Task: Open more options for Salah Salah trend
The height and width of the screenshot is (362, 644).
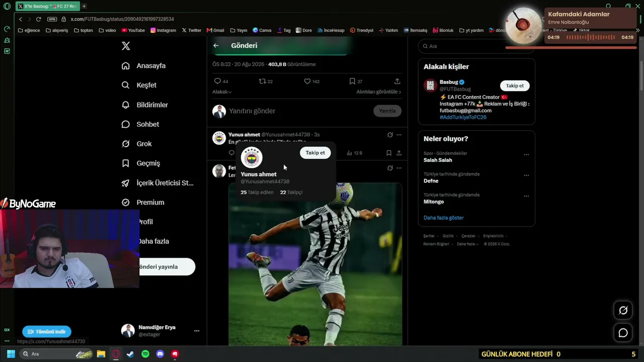Action: (526, 155)
